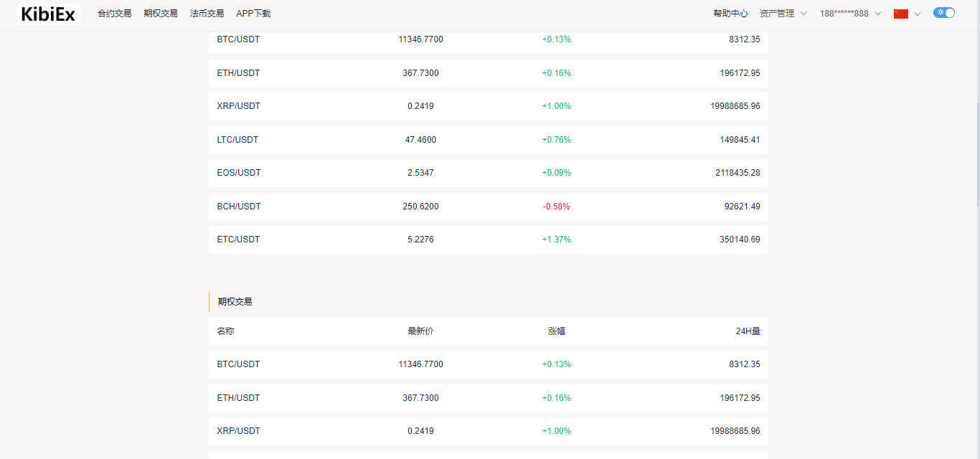Select the ETC/USDT trading pair

[x=488, y=240]
